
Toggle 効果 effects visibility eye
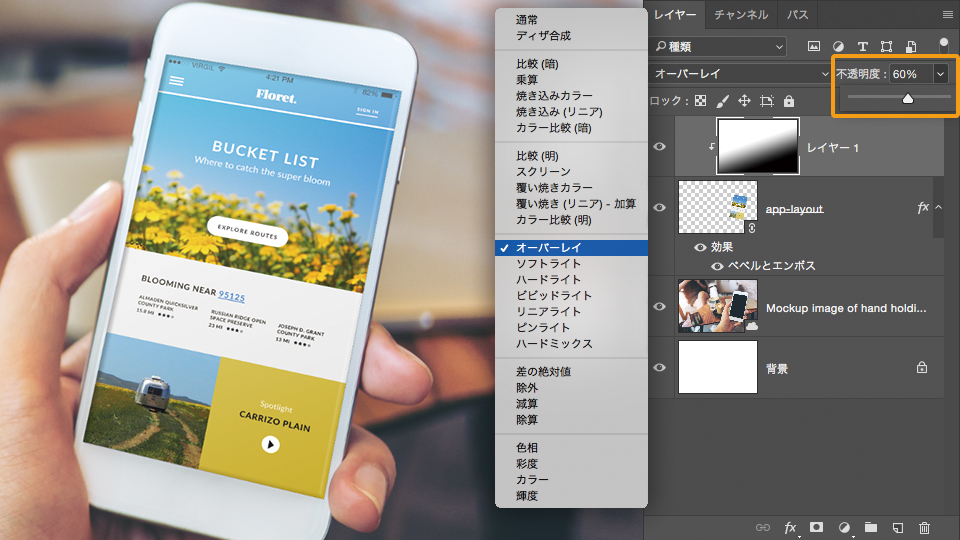(x=700, y=247)
